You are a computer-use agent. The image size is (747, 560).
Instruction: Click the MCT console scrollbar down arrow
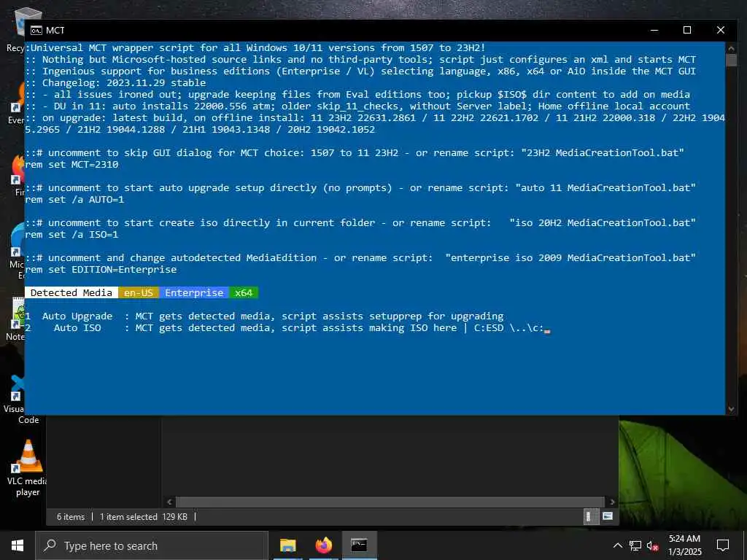point(731,409)
